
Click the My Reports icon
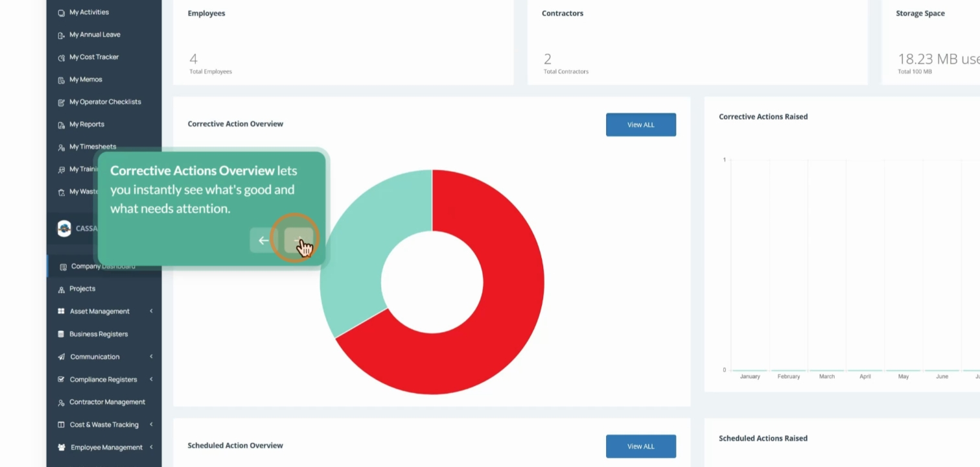(x=62, y=125)
